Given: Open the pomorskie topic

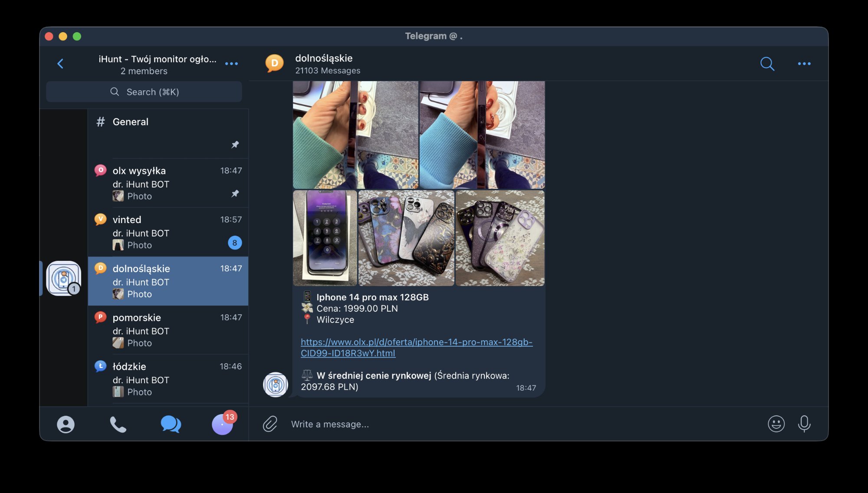Looking at the screenshot, I should click(168, 330).
